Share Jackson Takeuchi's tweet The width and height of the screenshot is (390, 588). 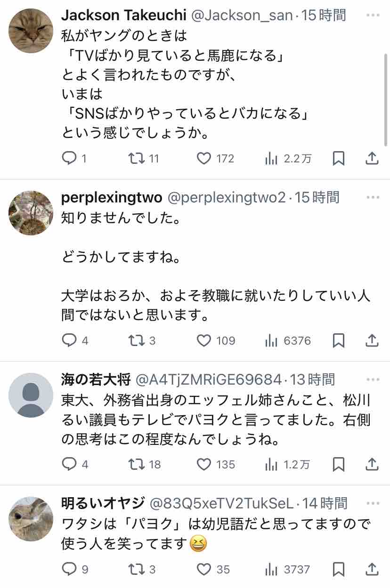pyautogui.click(x=372, y=159)
